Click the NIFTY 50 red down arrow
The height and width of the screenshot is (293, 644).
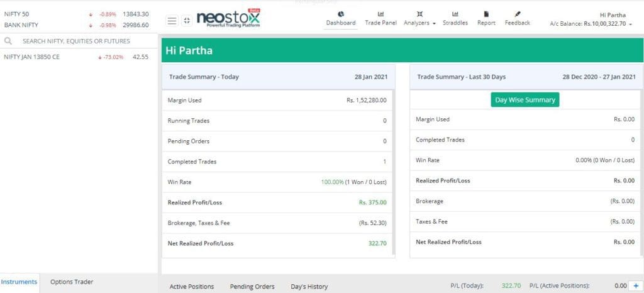coord(91,14)
